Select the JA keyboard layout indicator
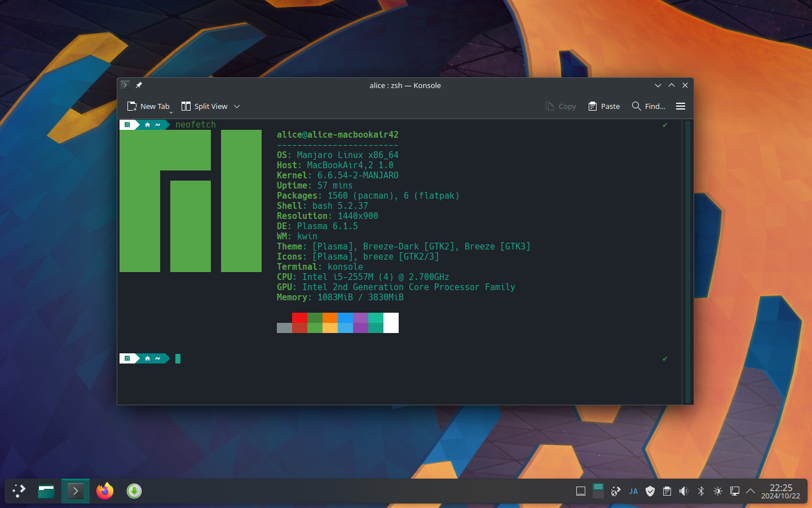812x508 pixels. [633, 491]
